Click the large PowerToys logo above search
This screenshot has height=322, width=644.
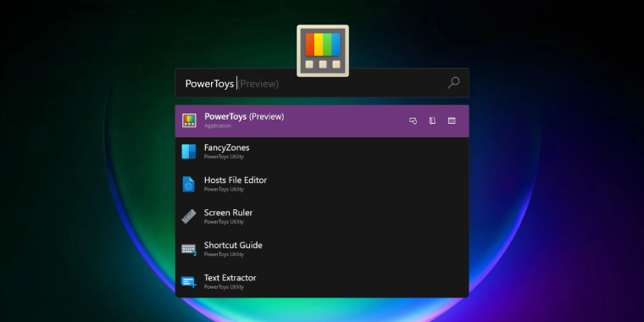coord(323,51)
